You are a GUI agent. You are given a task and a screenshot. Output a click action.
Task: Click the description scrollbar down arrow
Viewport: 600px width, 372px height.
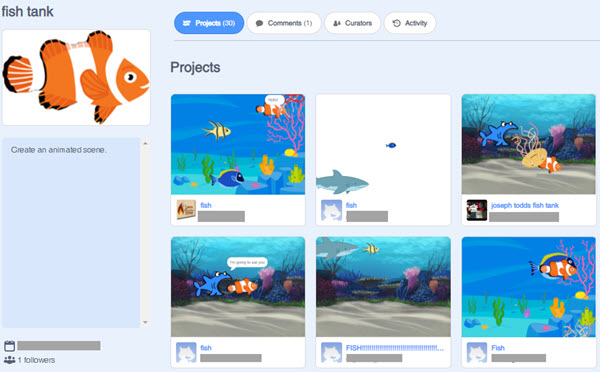tap(145, 322)
